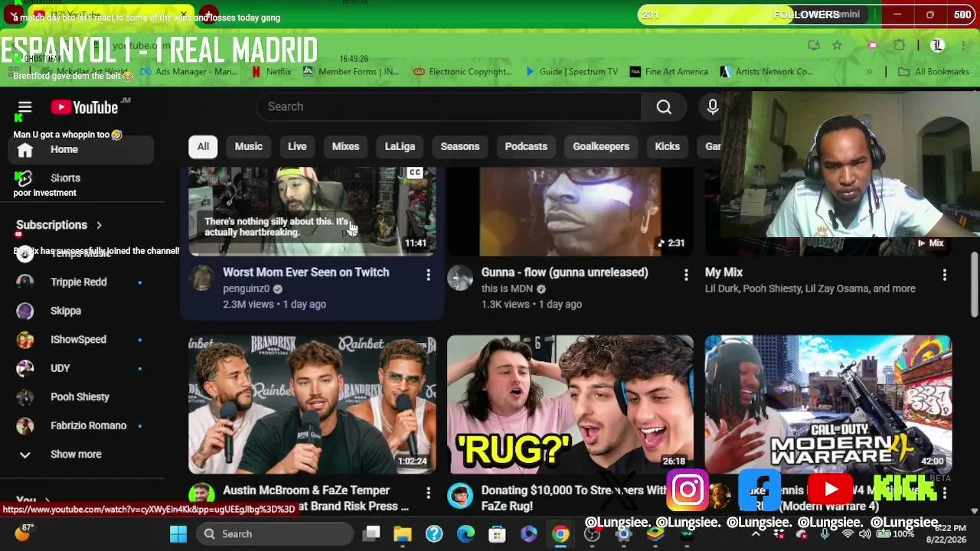Open the Windows Start menu
Screen dimensions: 980x551
[178, 534]
